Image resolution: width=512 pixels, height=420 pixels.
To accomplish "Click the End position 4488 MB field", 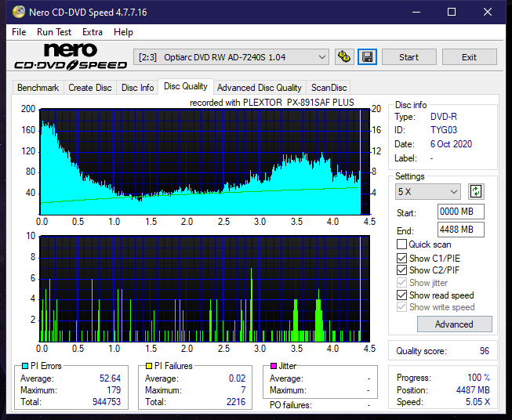I will [460, 230].
